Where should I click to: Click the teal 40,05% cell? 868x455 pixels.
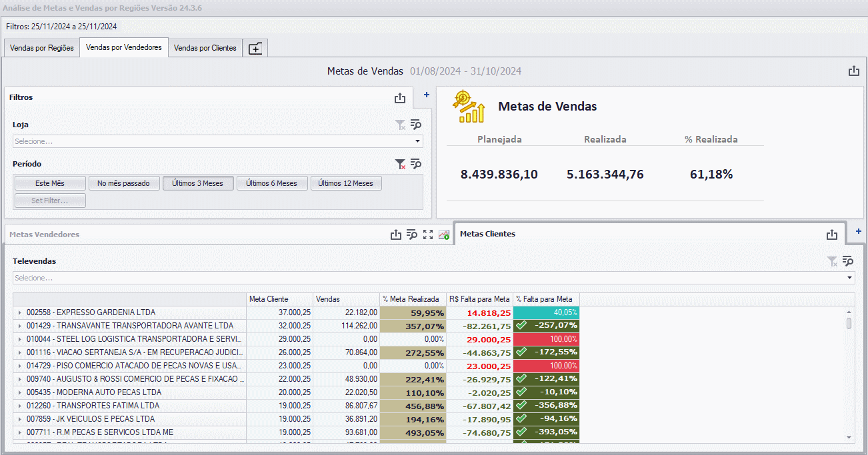tap(547, 312)
